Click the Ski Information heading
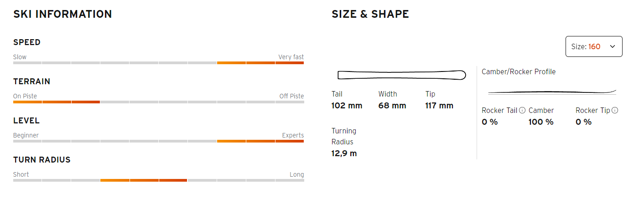 pyautogui.click(x=62, y=14)
